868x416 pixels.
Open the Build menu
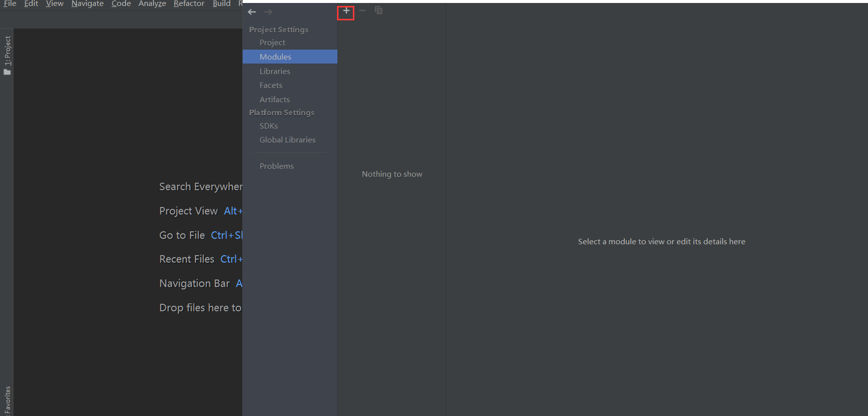(x=221, y=4)
